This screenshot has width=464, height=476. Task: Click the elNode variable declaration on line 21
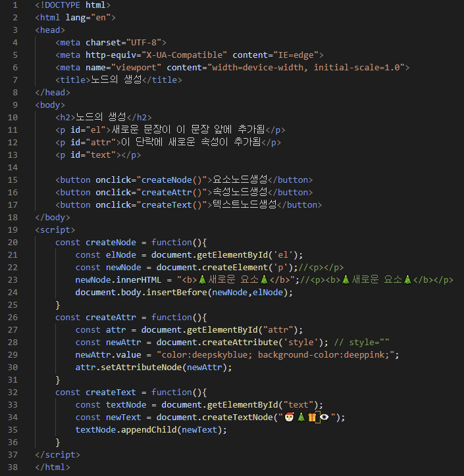tap(121, 254)
